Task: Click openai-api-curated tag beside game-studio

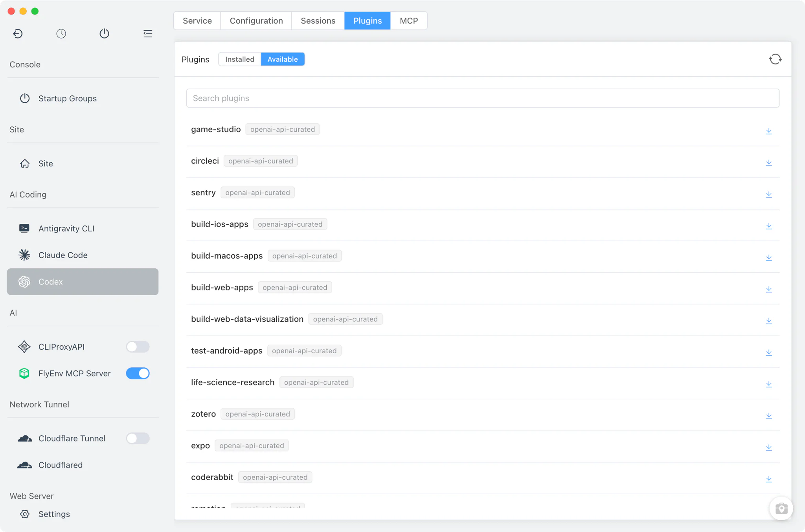Action: coord(283,129)
